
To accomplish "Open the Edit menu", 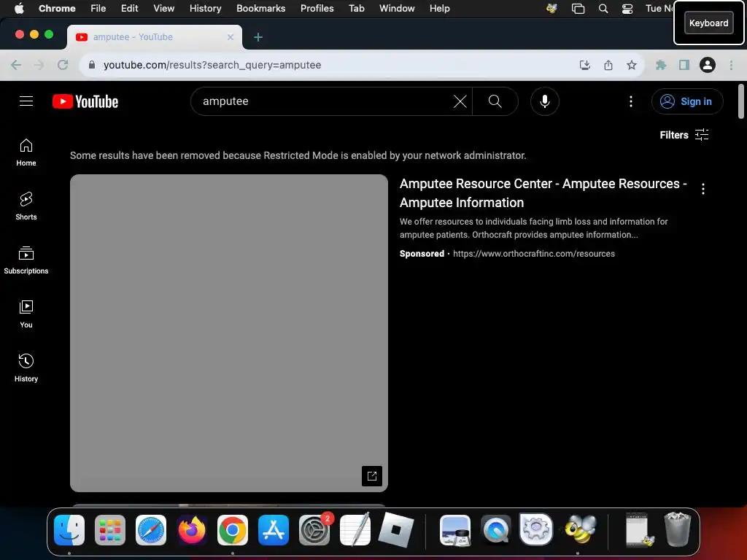I will point(129,9).
